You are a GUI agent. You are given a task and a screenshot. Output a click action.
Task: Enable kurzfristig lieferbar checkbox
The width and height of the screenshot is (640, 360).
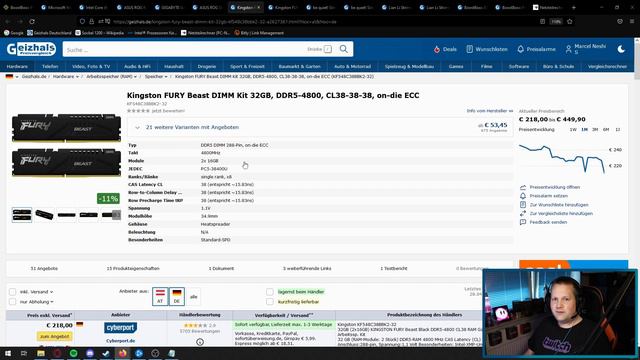click(x=270, y=302)
